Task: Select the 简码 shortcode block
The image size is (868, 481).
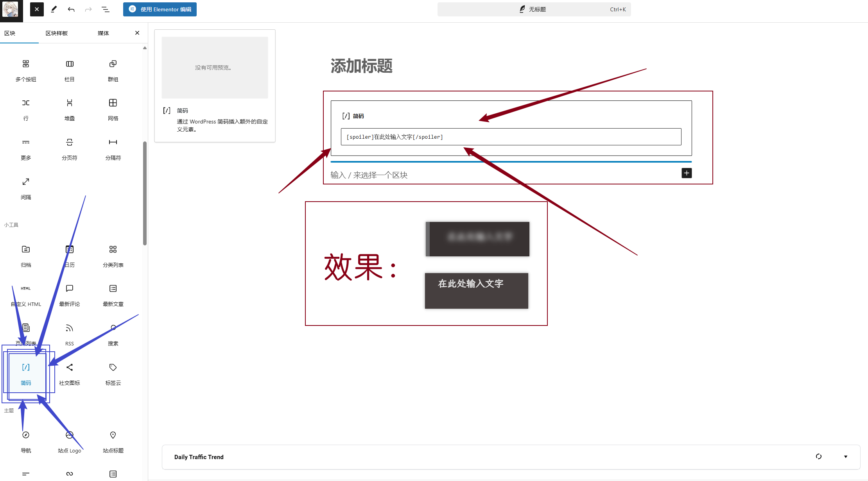Action: click(x=26, y=374)
